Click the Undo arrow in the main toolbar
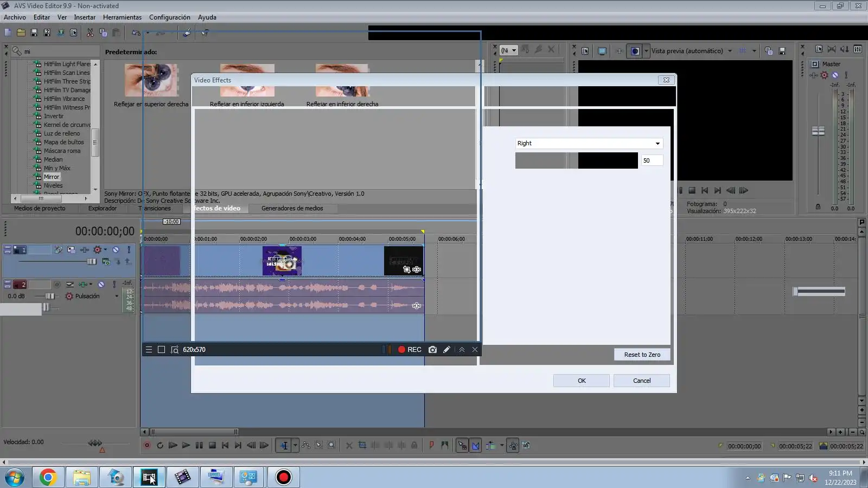 (136, 33)
